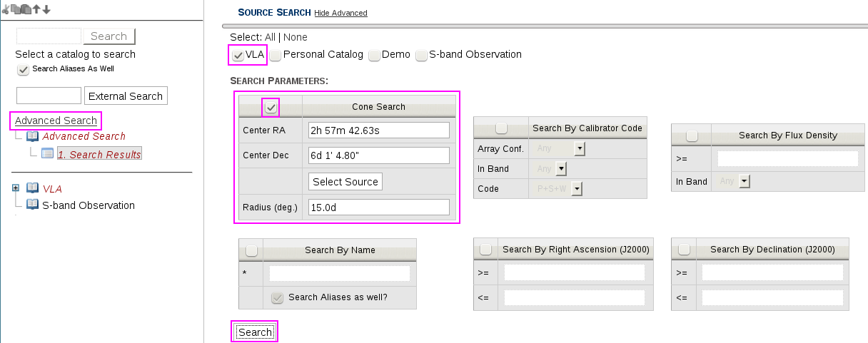Click the move up arrow icon

click(36, 9)
